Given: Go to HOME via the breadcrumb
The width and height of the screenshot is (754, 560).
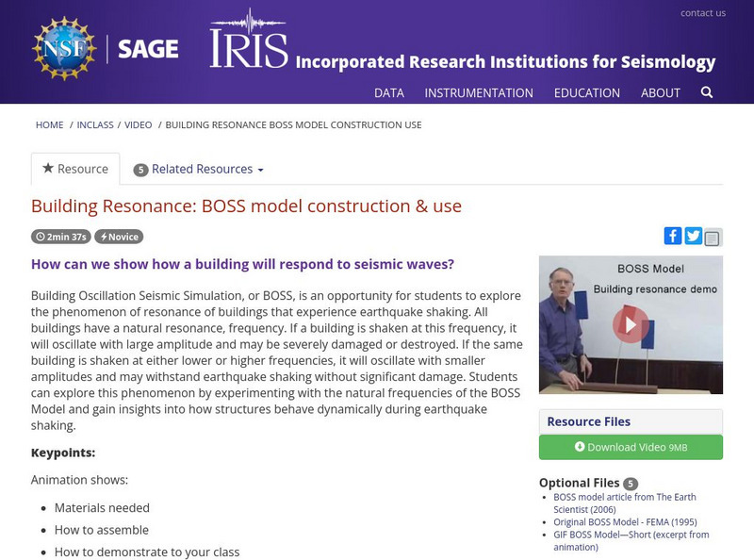Looking at the screenshot, I should pyautogui.click(x=48, y=124).
